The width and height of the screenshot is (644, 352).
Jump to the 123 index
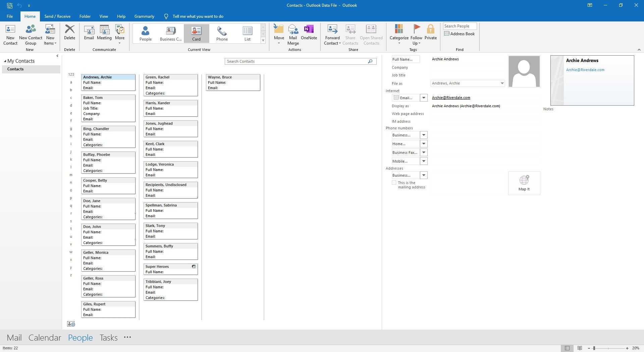[x=71, y=74]
